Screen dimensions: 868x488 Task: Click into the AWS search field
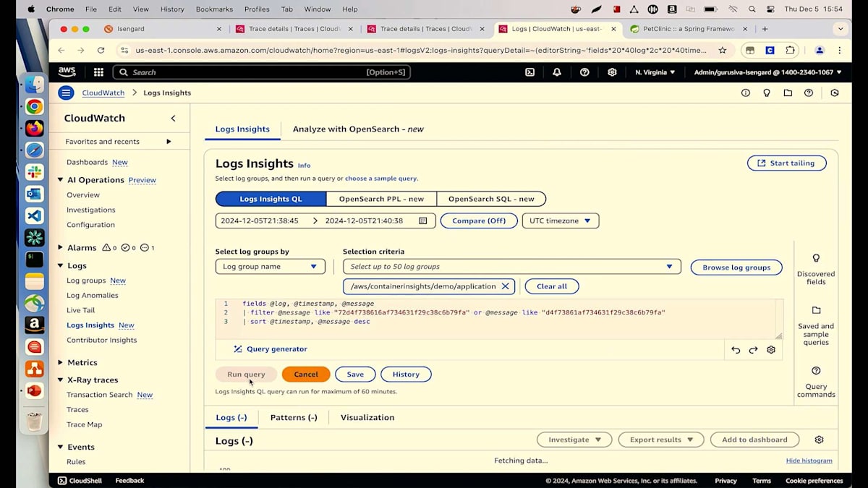[x=262, y=72]
